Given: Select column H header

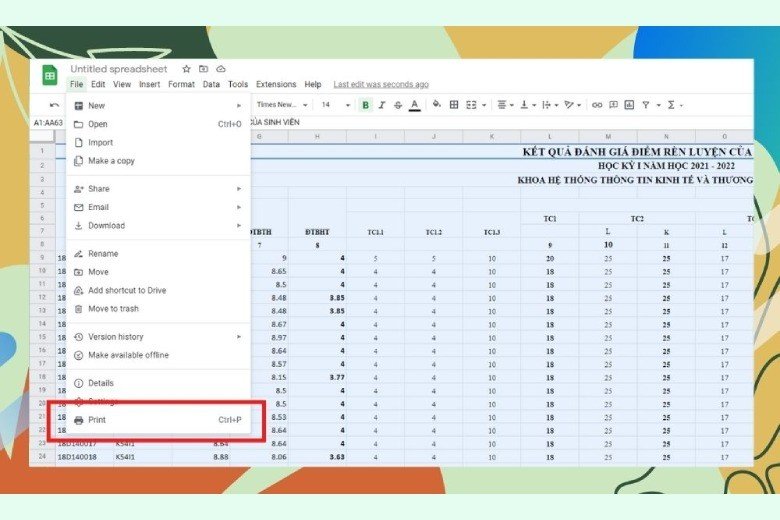Looking at the screenshot, I should pyautogui.click(x=317, y=136).
